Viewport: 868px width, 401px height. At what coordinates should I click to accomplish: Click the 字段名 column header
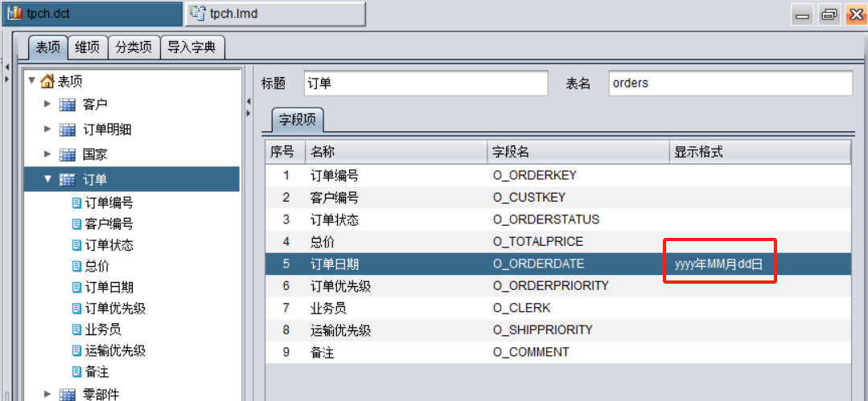click(x=578, y=152)
